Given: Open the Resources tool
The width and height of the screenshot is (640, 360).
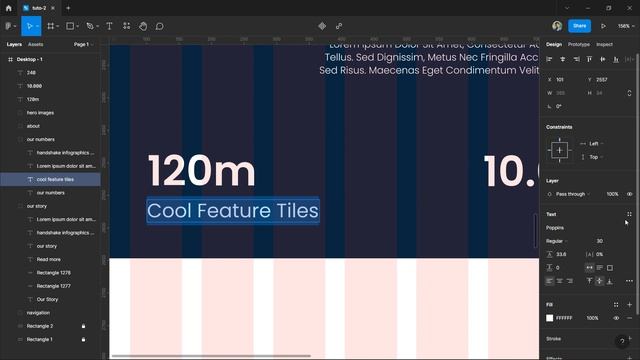Looking at the screenshot, I should click(127, 26).
